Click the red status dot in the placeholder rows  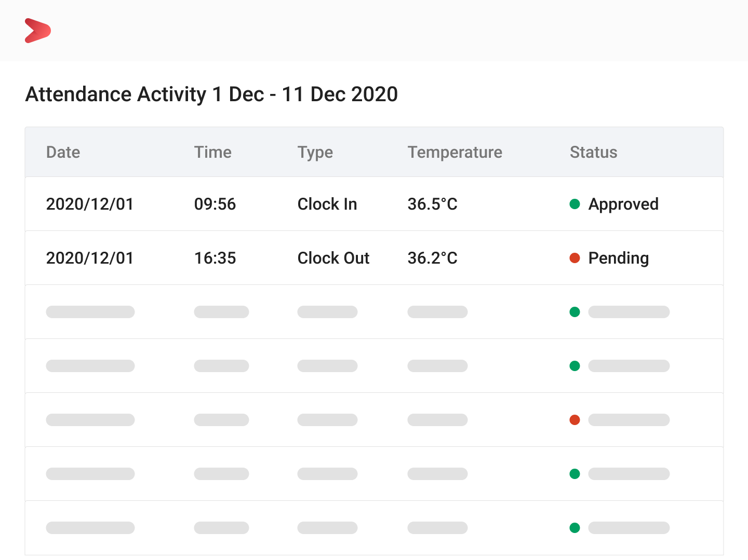(575, 420)
